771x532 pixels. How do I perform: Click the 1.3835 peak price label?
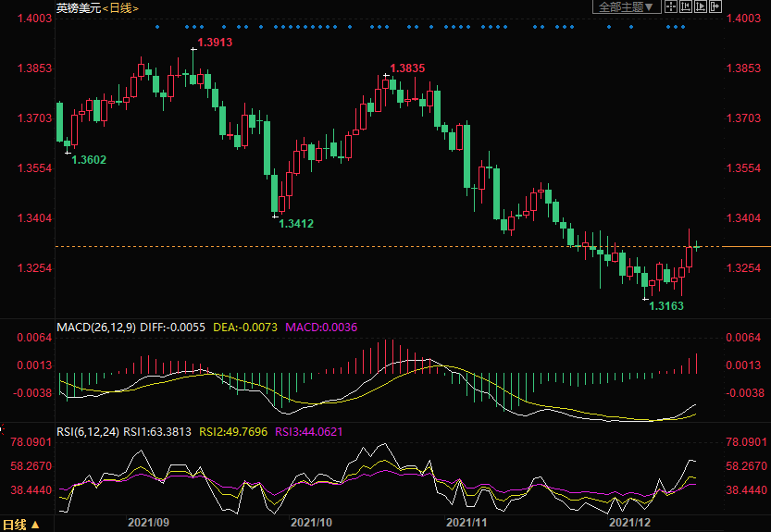coord(407,68)
